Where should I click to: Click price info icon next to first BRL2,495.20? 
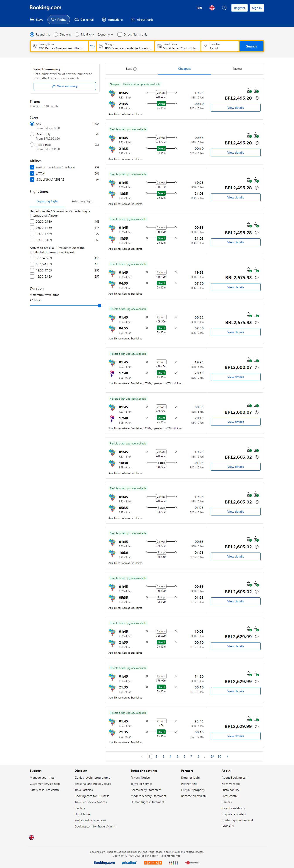[257, 98]
